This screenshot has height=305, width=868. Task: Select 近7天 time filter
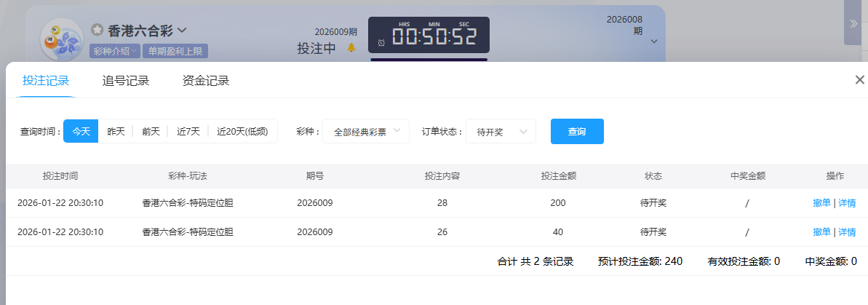click(x=188, y=132)
